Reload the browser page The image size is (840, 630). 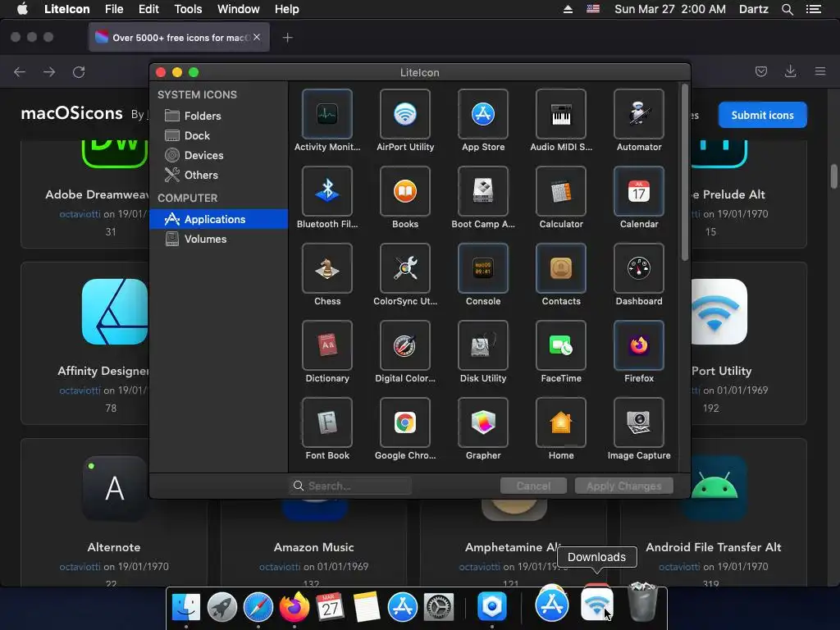[79, 72]
